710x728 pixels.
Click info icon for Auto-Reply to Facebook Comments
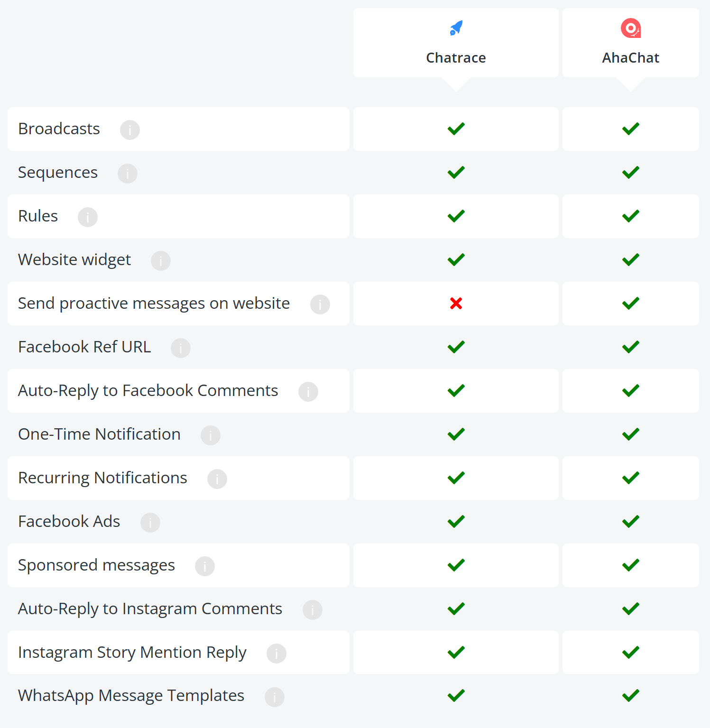click(308, 391)
